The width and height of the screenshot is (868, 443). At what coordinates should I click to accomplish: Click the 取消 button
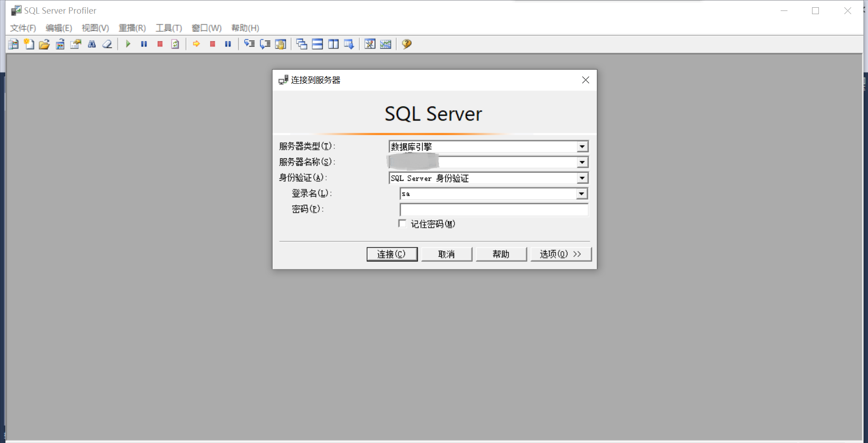[446, 254]
